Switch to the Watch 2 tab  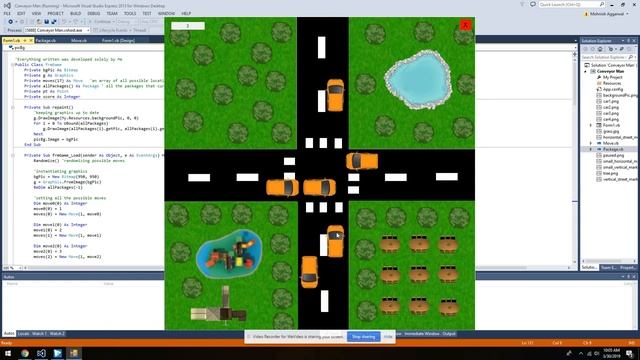(57, 334)
